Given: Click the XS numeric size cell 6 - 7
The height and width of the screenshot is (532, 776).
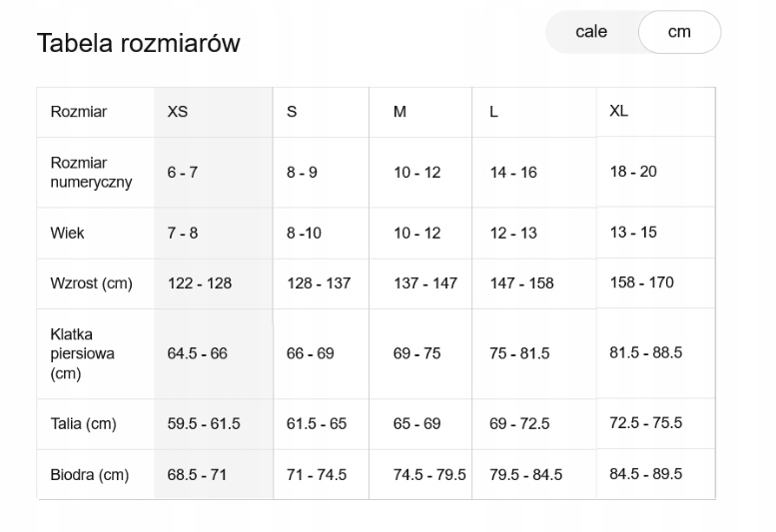Looking at the screenshot, I should (183, 173).
